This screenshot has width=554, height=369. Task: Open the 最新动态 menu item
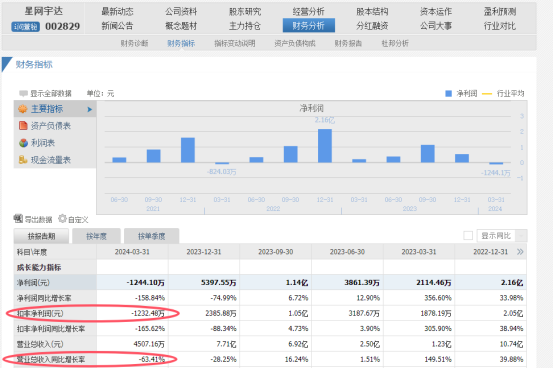click(117, 12)
